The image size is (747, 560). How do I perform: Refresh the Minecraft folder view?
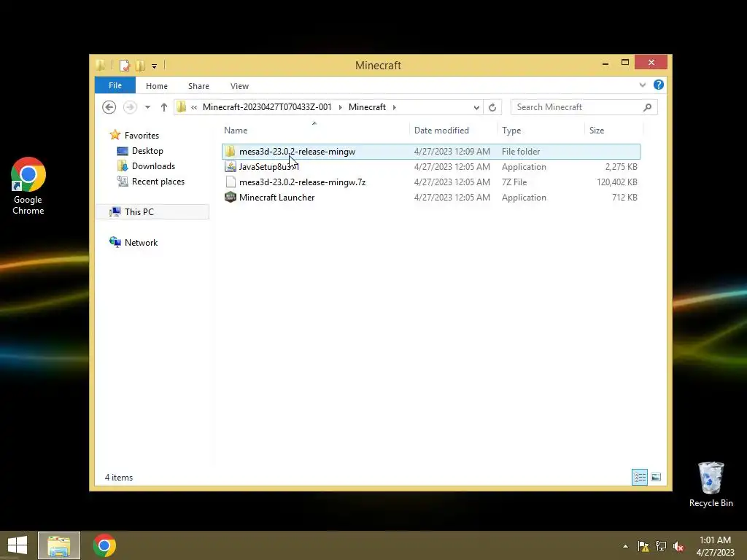492,107
